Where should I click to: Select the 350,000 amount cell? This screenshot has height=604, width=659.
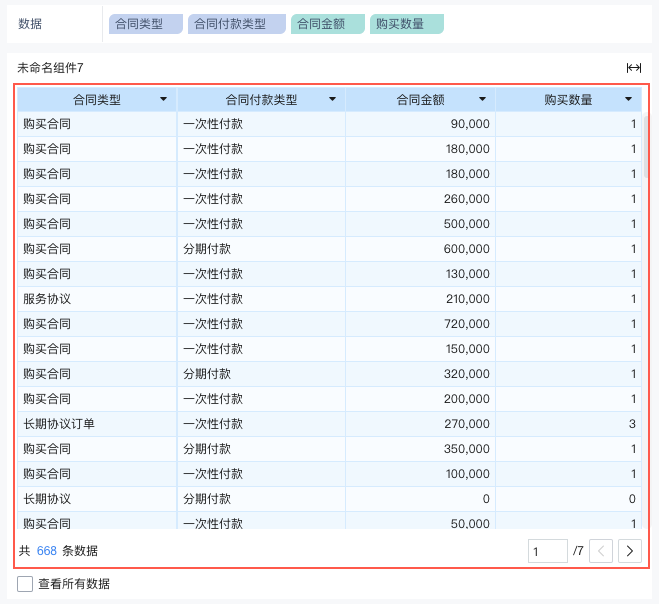pos(420,449)
